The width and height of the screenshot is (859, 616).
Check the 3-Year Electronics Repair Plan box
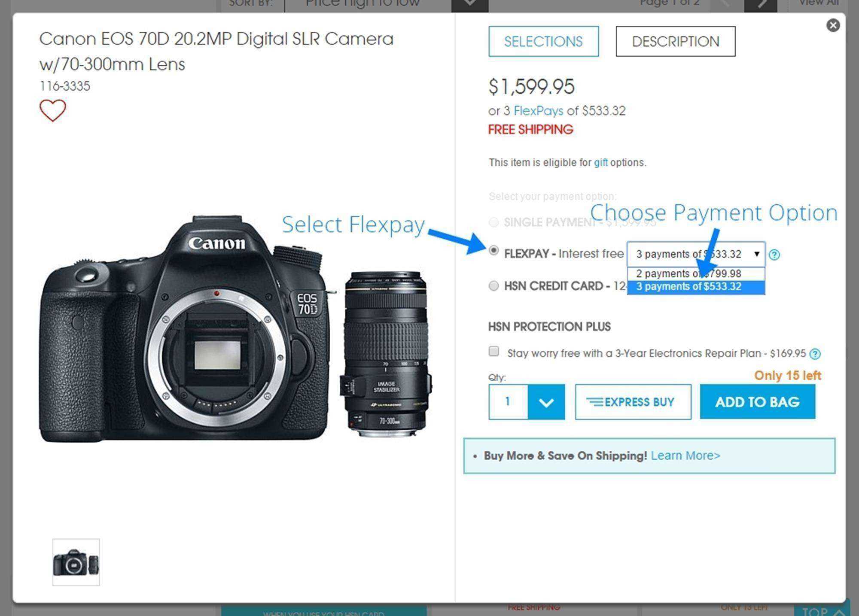(494, 352)
